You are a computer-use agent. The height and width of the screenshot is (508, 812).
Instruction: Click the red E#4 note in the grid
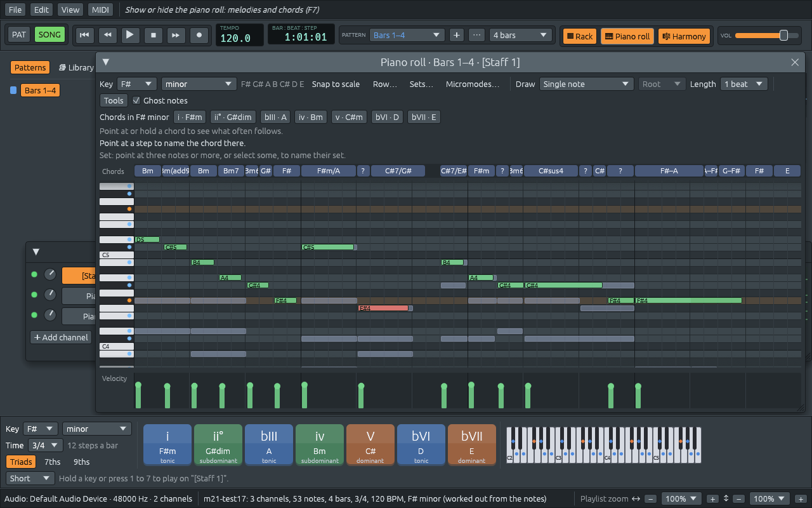click(383, 308)
